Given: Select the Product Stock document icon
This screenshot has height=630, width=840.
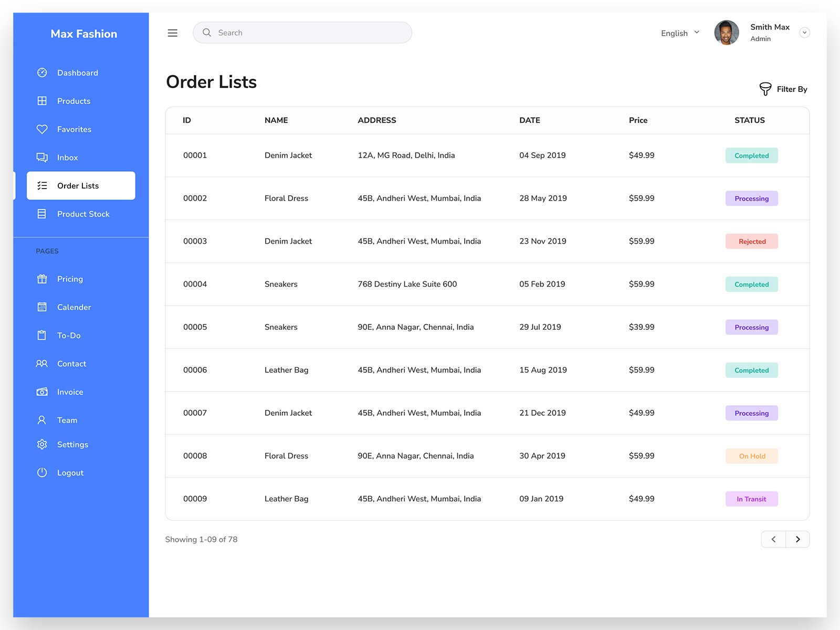Looking at the screenshot, I should click(42, 214).
